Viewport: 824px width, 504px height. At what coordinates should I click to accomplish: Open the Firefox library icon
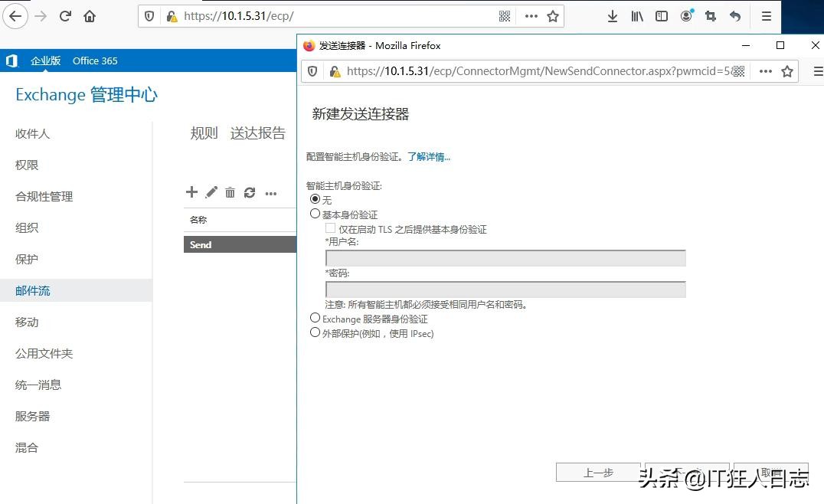[637, 16]
